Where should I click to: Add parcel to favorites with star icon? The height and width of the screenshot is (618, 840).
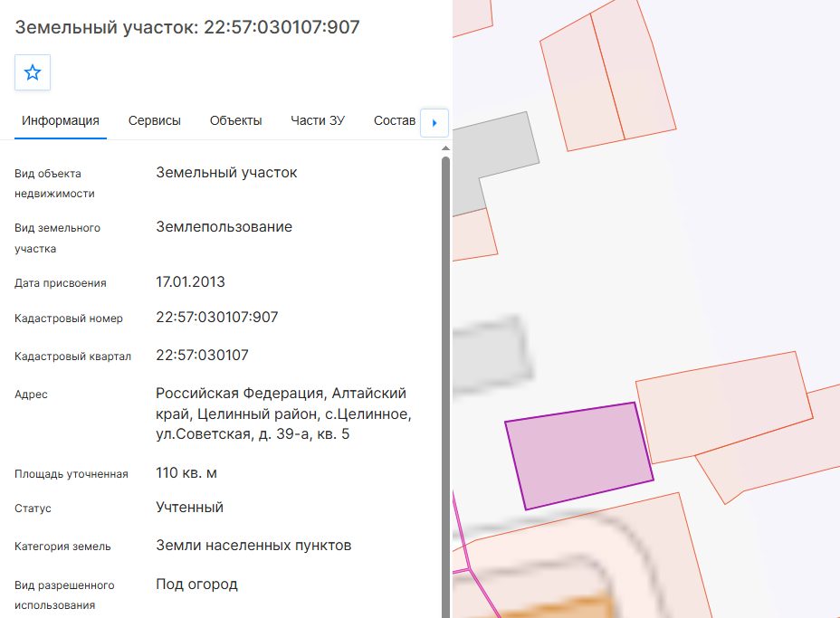[x=33, y=72]
